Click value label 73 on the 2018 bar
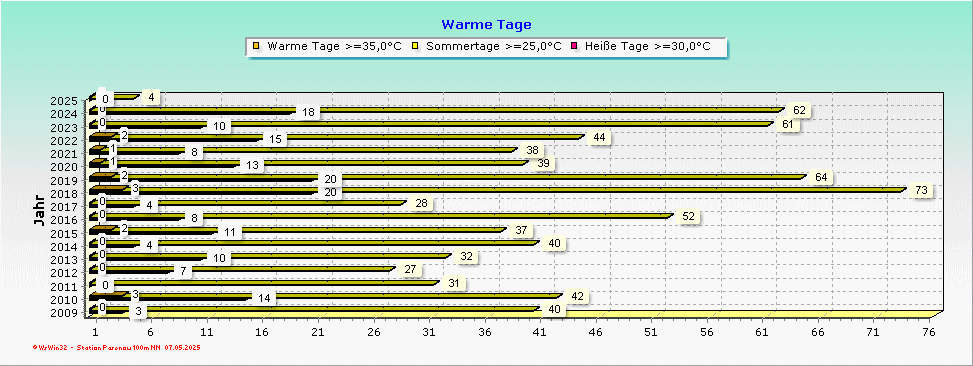 (921, 190)
